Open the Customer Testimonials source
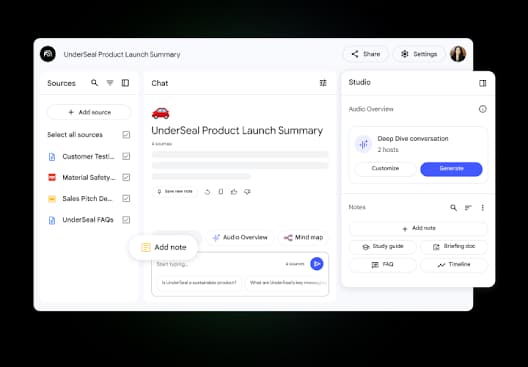528x367 pixels. point(89,156)
